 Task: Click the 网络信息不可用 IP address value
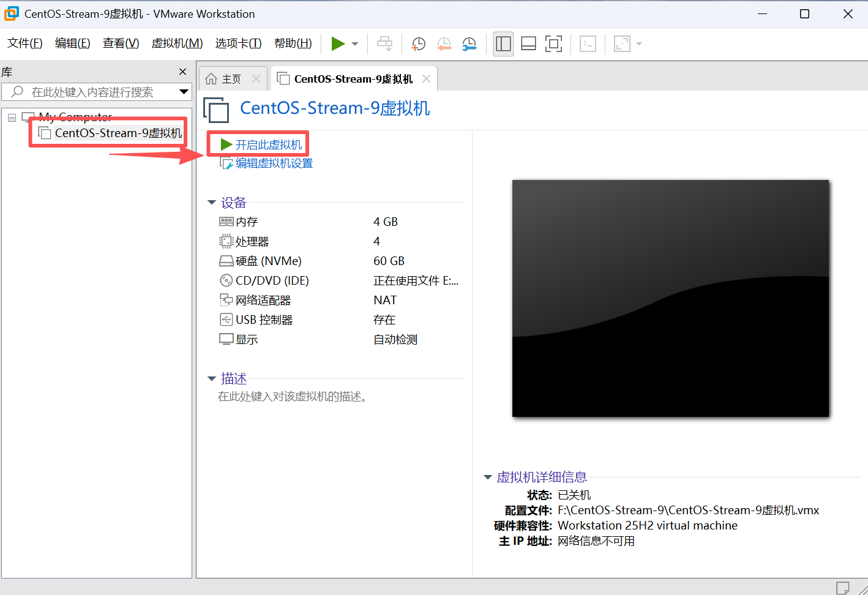(596, 541)
